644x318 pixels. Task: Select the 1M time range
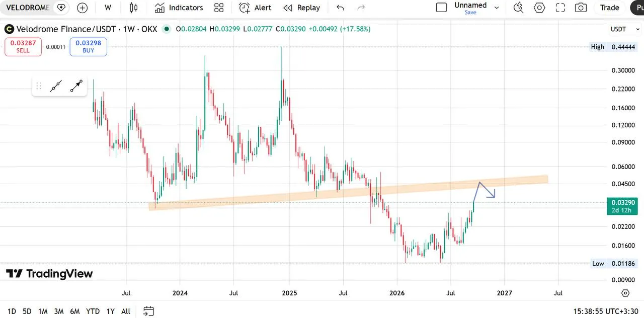pyautogui.click(x=43, y=311)
